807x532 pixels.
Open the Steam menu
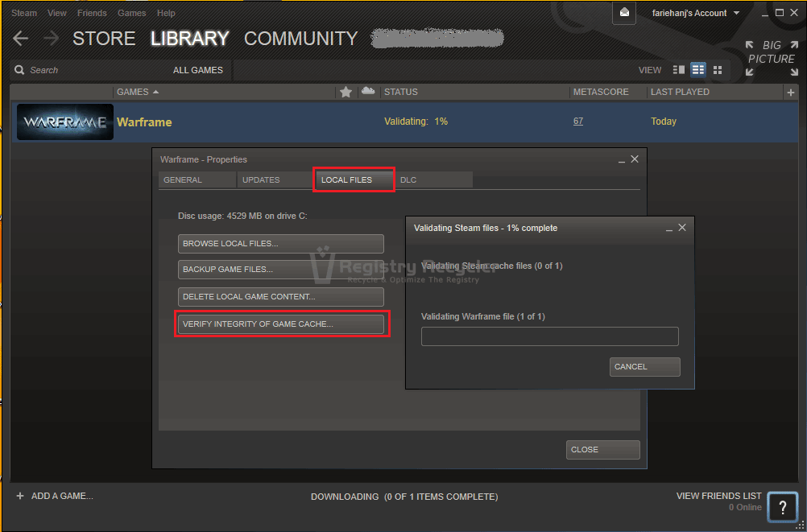23,13
